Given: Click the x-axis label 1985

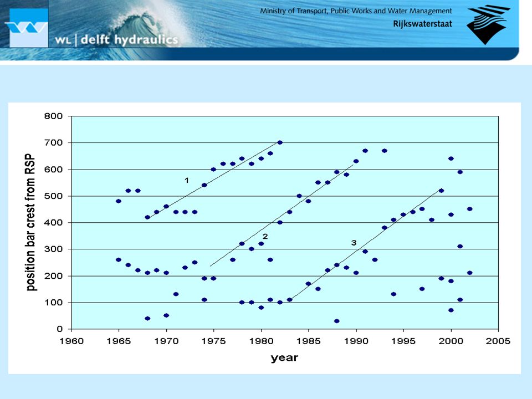Looking at the screenshot, I should point(309,341).
